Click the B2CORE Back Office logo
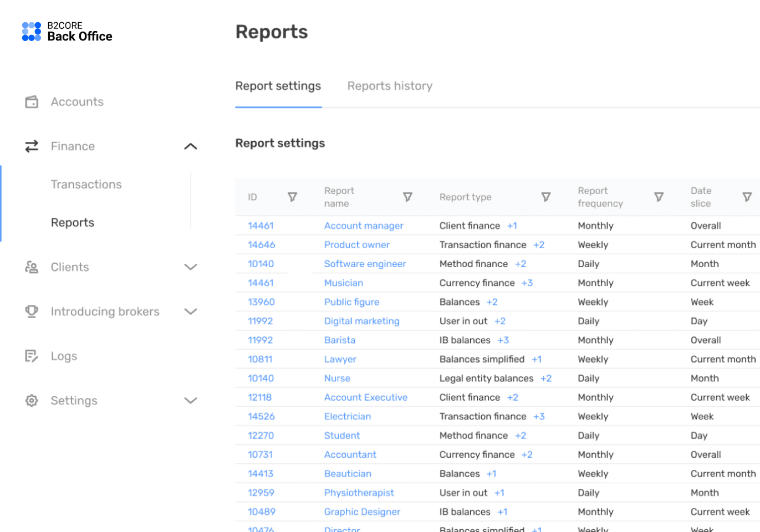The image size is (760, 532). pyautogui.click(x=67, y=32)
